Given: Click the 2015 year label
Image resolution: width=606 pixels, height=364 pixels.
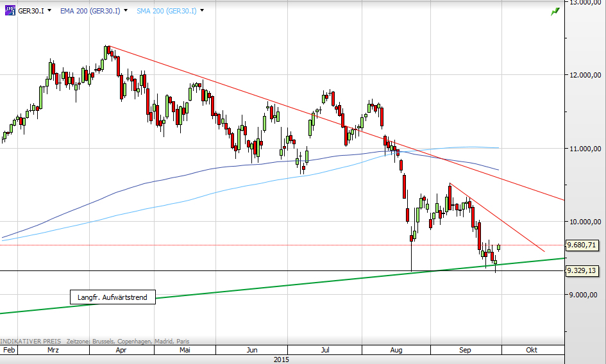Looking at the screenshot, I should pos(282,360).
